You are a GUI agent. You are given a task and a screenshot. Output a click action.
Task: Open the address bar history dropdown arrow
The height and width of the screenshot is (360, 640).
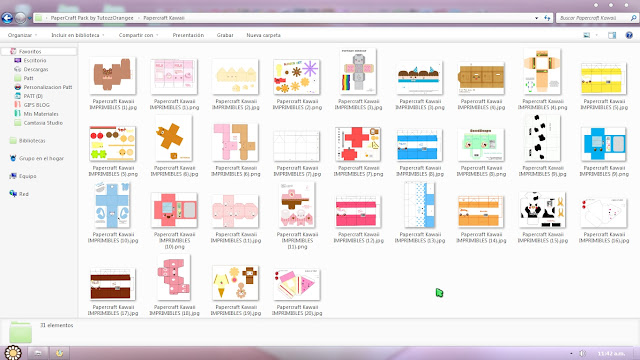click(x=536, y=18)
